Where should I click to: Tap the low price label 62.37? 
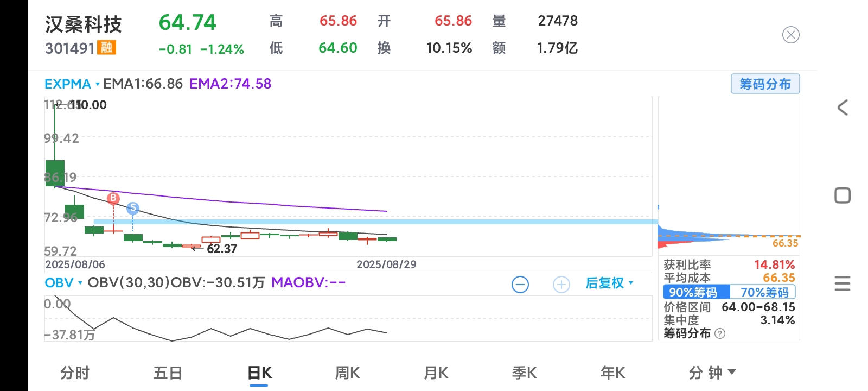coord(222,249)
